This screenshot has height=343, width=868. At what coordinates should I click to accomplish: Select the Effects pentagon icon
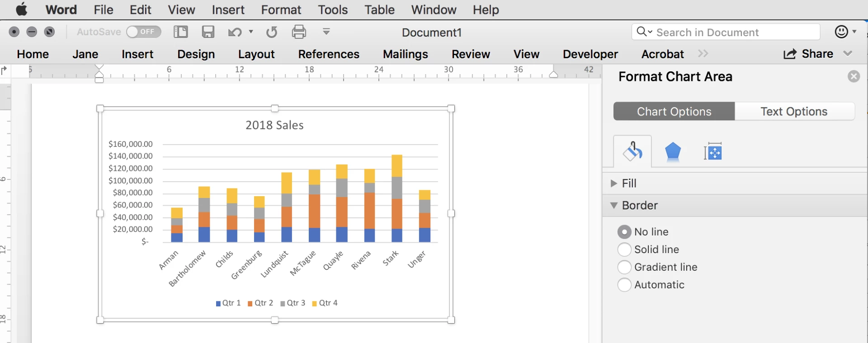click(673, 151)
